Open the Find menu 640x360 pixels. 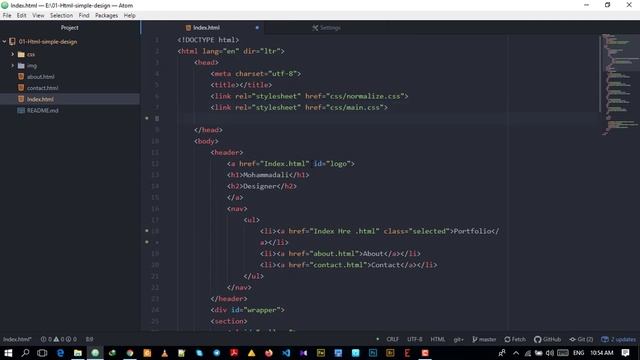(84, 16)
